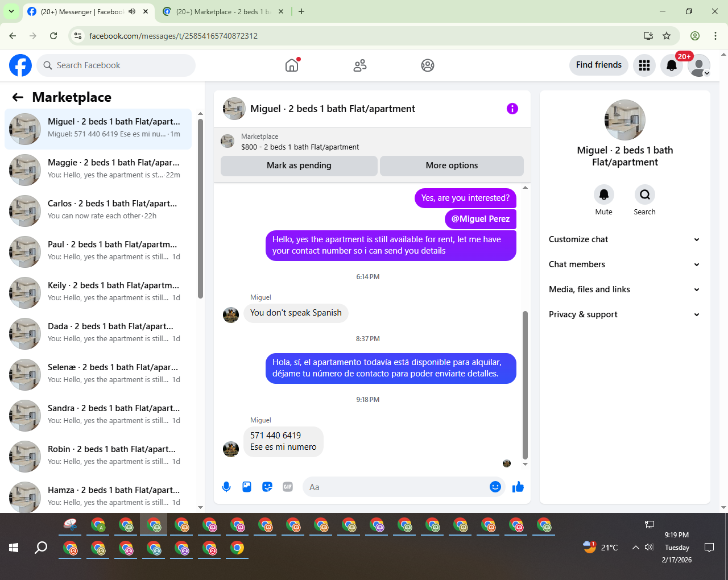The height and width of the screenshot is (580, 728).
Task: Expand Media, files and links section
Action: [x=624, y=289]
